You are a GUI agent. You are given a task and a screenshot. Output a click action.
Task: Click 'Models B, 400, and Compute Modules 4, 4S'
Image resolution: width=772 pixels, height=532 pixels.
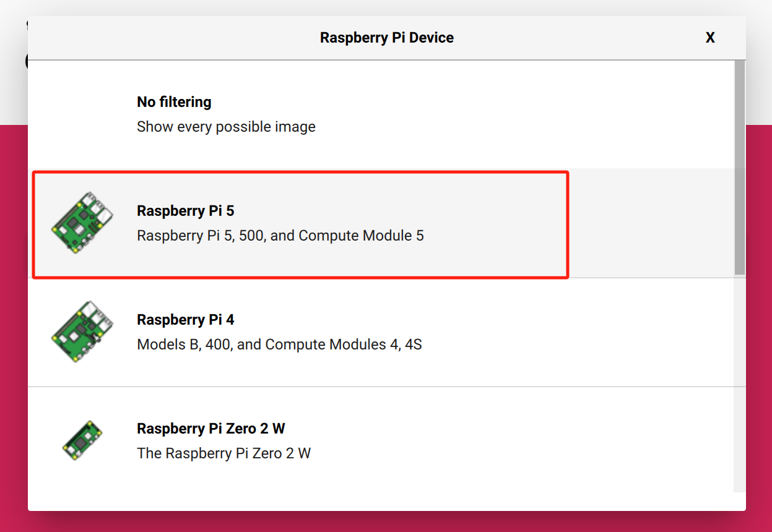[279, 345]
